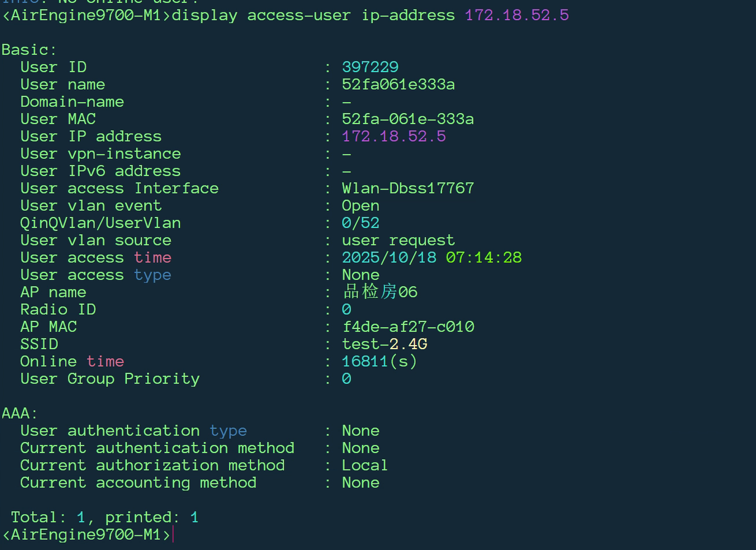Click the User IP address value in the Basic section

click(x=394, y=136)
